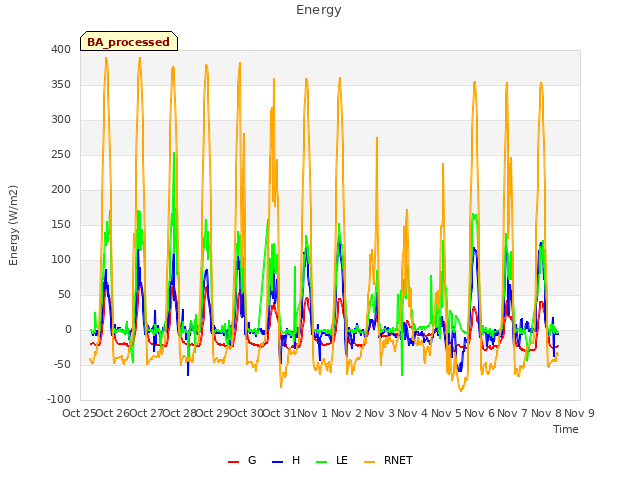Viewport: 640px width, 480px height.
Task: Click the G legend label
Action: 252,460
